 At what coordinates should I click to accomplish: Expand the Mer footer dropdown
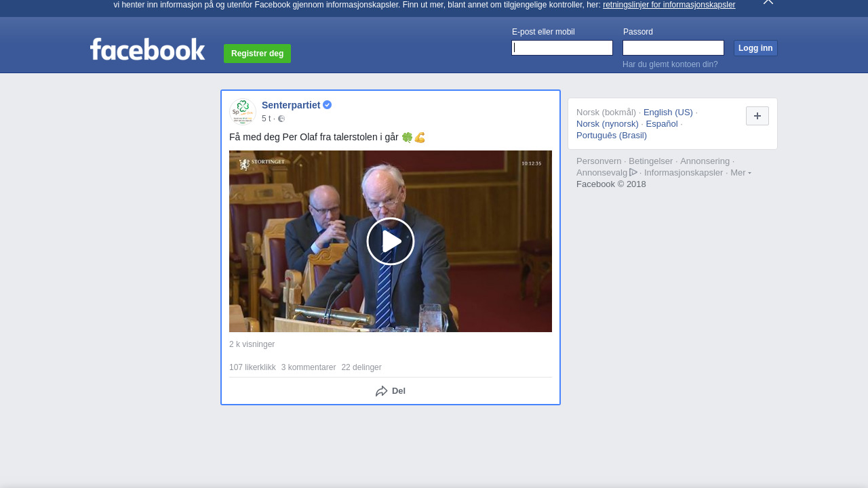coord(741,173)
